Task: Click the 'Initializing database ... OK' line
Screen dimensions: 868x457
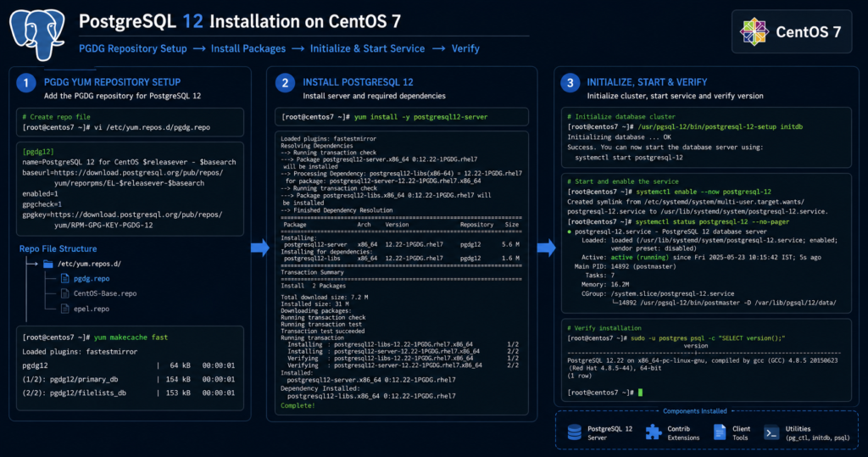Action: tap(619, 137)
